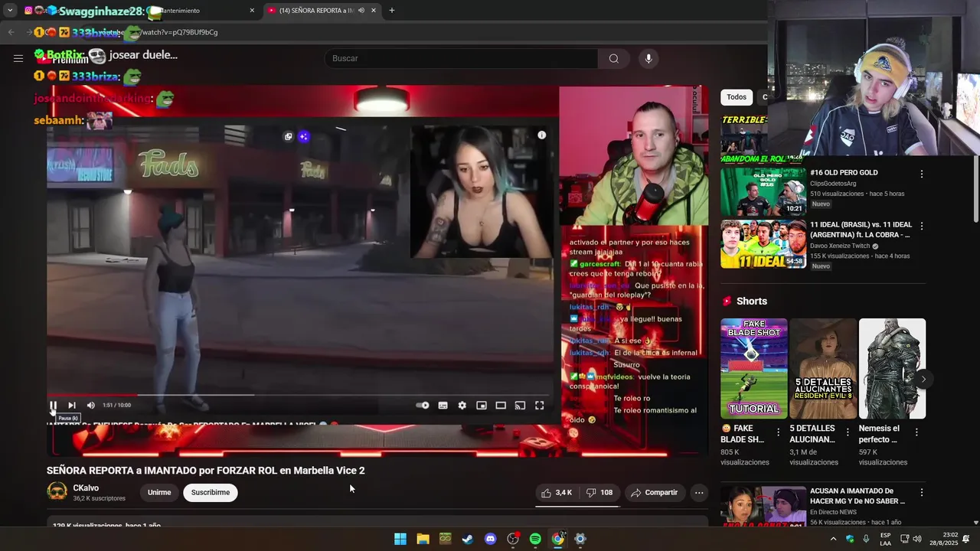Screen dimensions: 980x551
Task: Like the video with 3,4 K
Action: (x=557, y=493)
